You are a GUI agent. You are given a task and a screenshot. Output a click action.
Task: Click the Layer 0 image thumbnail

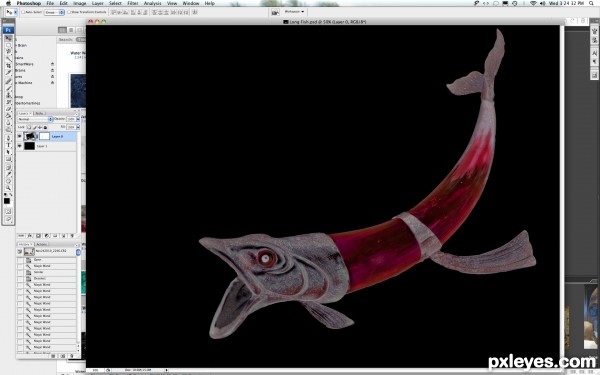tap(29, 136)
